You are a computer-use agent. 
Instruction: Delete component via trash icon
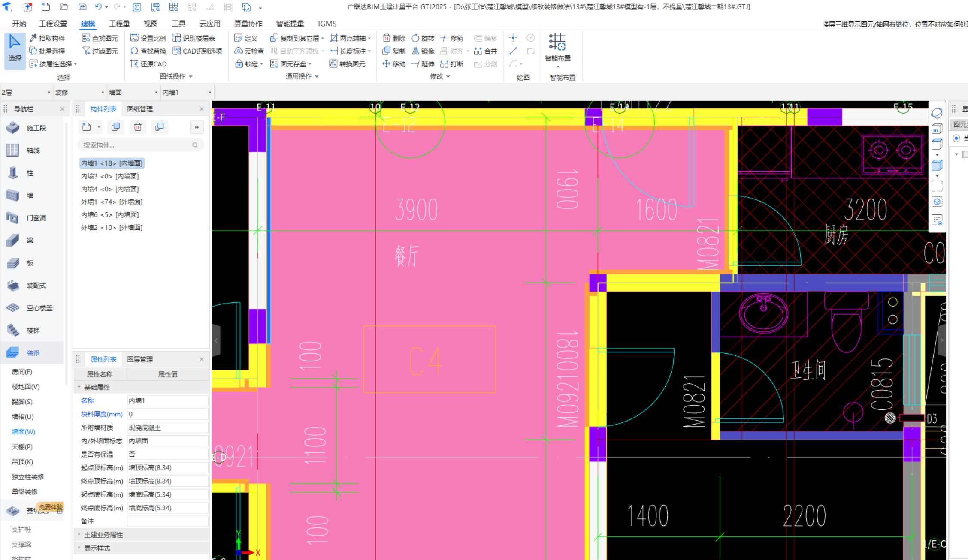[138, 127]
